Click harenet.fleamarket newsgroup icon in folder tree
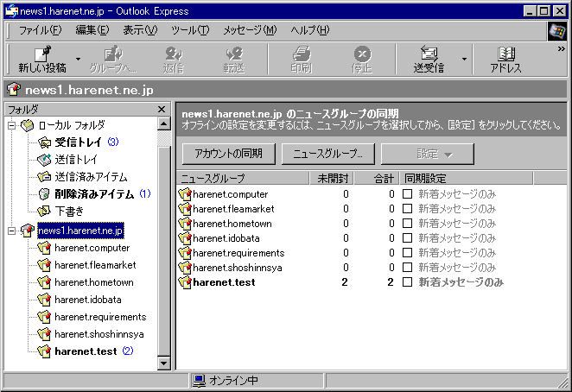Screen dimensions: 572x392 tap(44, 265)
